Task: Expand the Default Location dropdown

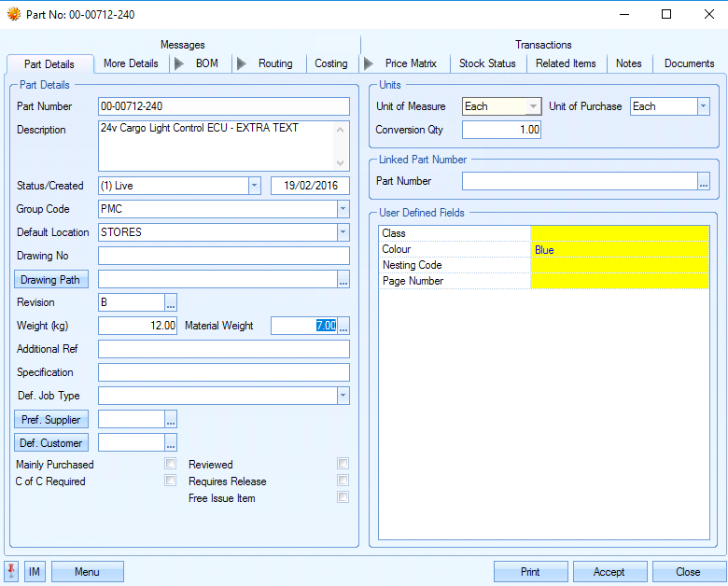Action: pyautogui.click(x=343, y=232)
